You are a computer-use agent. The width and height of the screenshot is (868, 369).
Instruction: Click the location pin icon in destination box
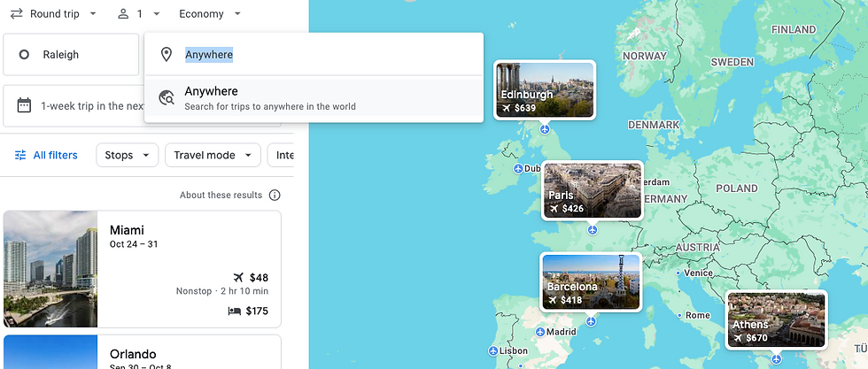tap(167, 54)
